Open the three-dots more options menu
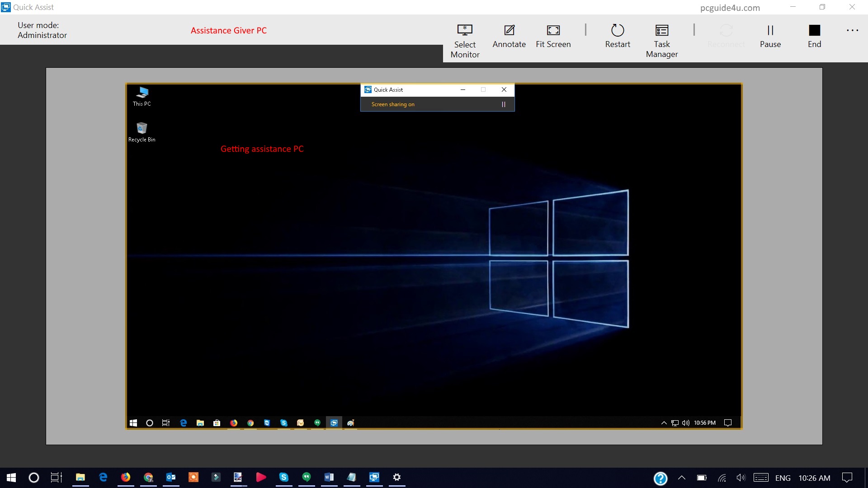 point(852,31)
